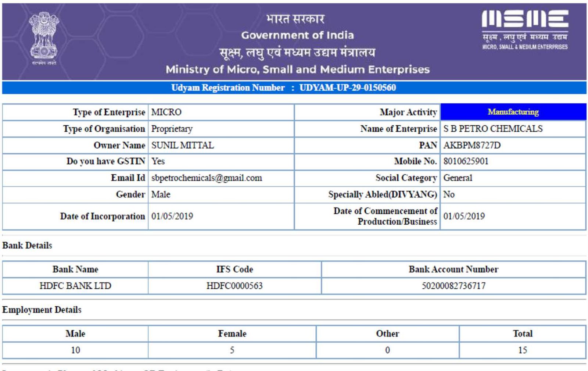Click the Date of Incorporation value
The width and height of the screenshot is (588, 371).
tap(172, 216)
